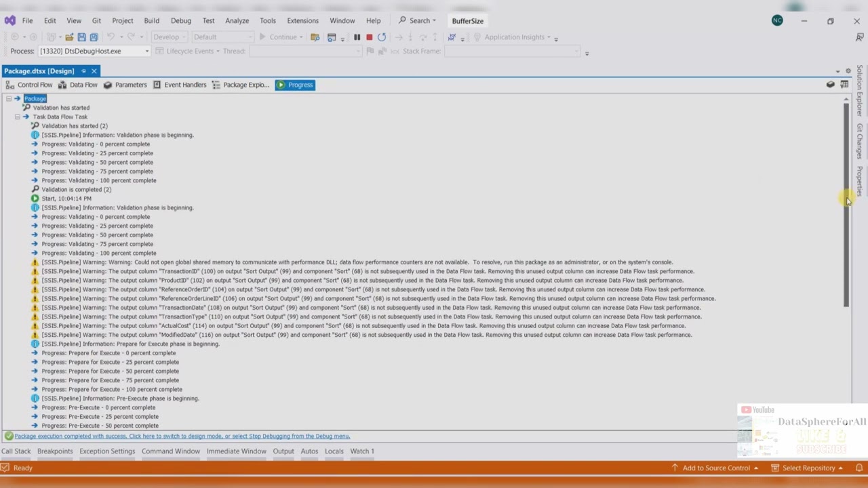Click the vertical scrollbar thumb in Progress pane
868x488 pixels.
846,206
